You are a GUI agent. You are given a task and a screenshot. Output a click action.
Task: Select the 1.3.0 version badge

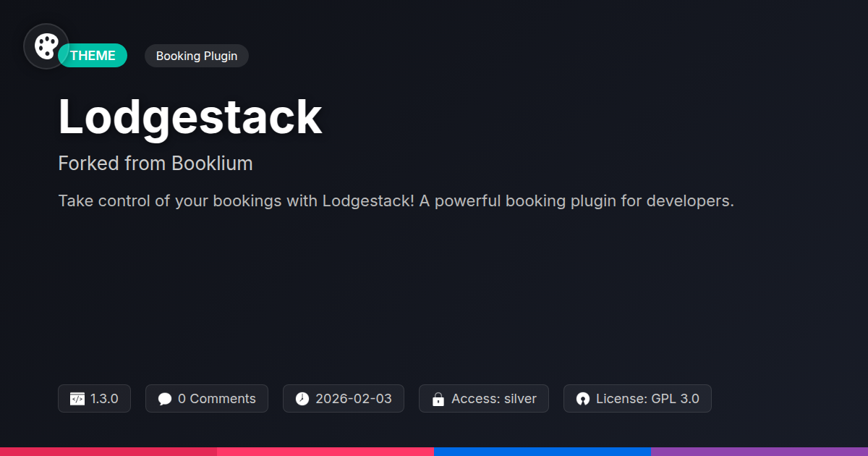point(94,399)
